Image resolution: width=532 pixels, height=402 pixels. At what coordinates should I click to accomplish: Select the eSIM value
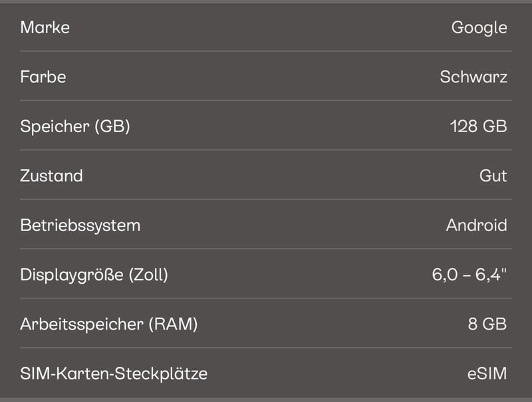point(487,374)
